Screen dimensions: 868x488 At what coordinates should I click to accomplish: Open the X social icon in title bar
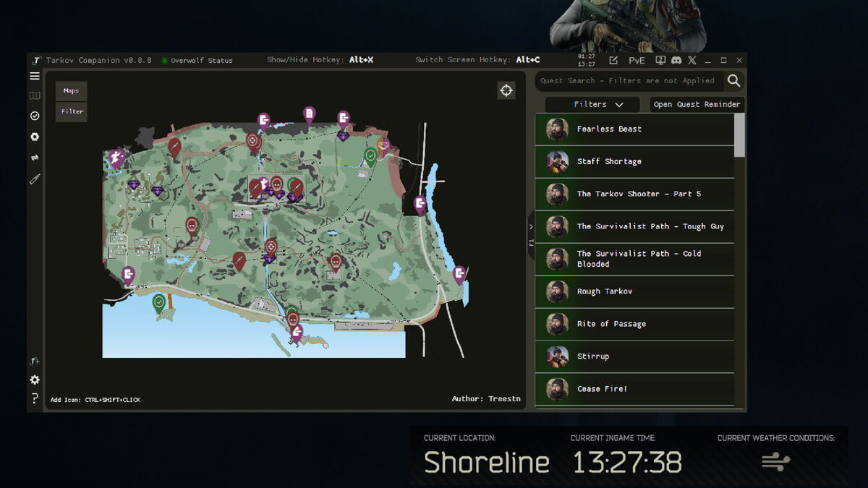click(x=692, y=60)
